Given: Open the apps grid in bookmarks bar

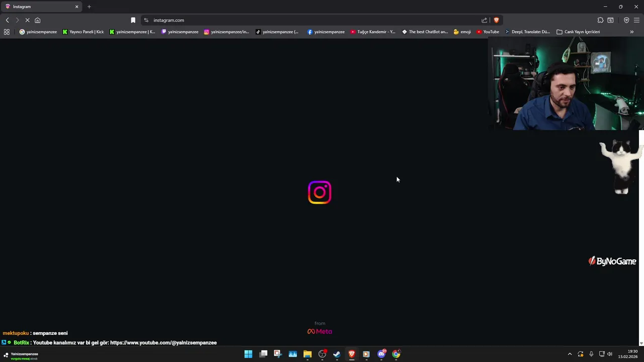Looking at the screenshot, I should [7, 32].
